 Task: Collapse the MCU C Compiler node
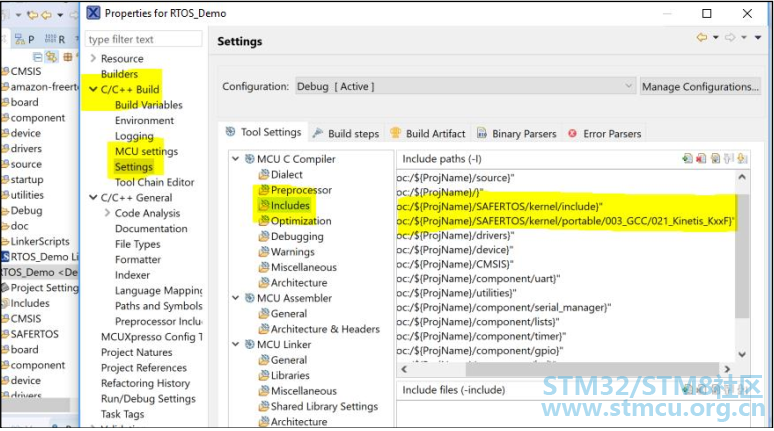236,159
